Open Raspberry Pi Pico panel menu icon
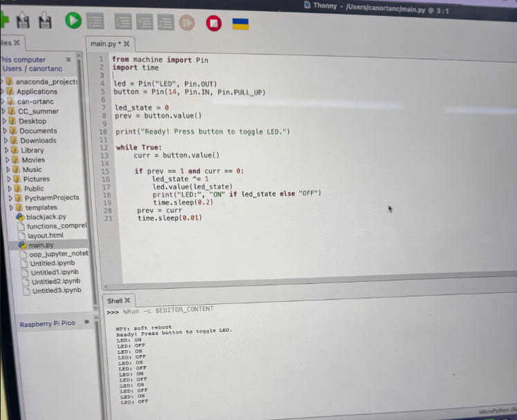Viewport: 517px width, 420px height. point(86,321)
